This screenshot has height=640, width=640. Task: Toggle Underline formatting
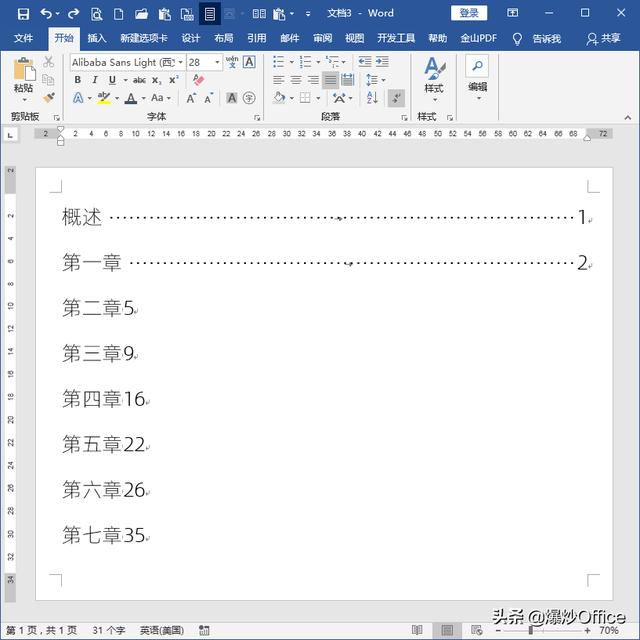point(112,80)
